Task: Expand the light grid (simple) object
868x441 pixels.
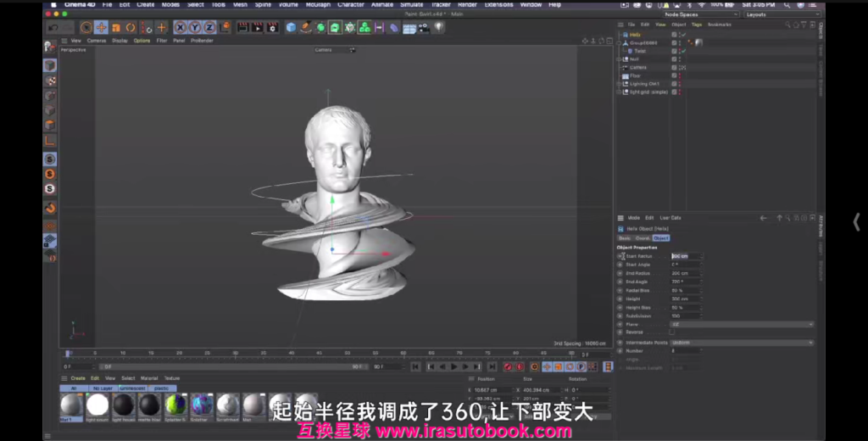Action: pyautogui.click(x=619, y=92)
